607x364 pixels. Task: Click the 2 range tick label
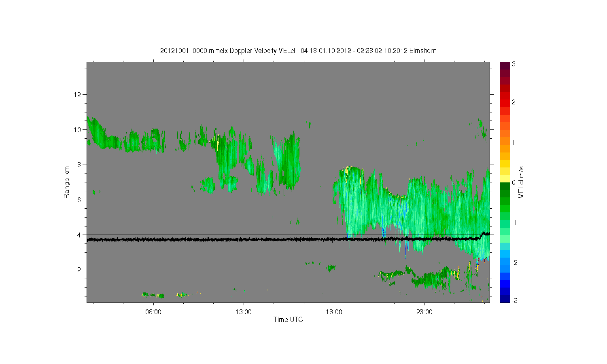click(79, 270)
